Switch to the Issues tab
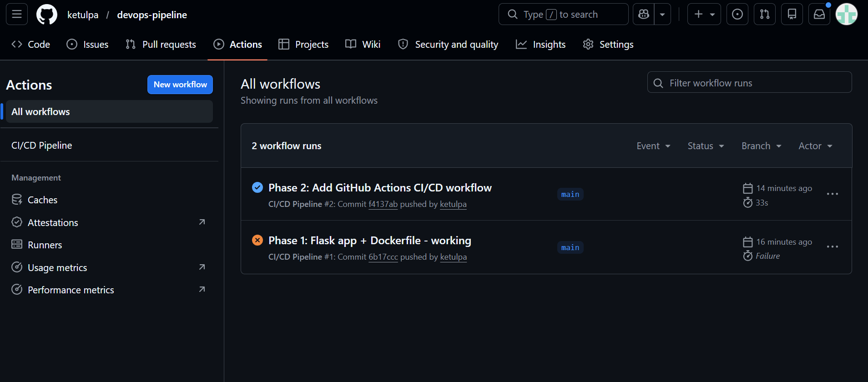 pyautogui.click(x=87, y=44)
